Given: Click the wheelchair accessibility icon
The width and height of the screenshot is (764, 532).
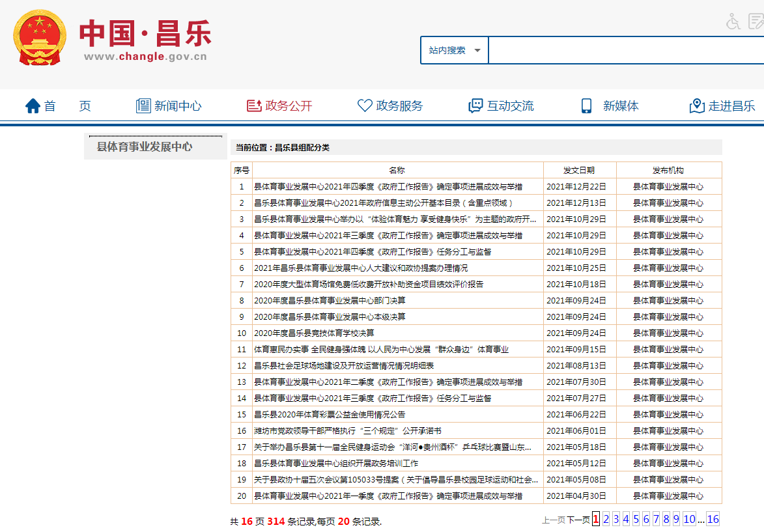Looking at the screenshot, I should tap(733, 21).
